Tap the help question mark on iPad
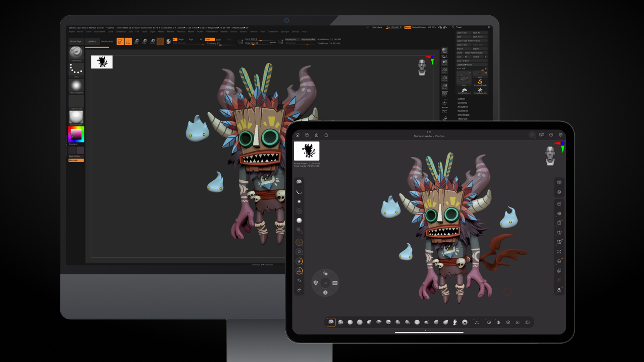This screenshot has height=362, width=644. [551, 135]
